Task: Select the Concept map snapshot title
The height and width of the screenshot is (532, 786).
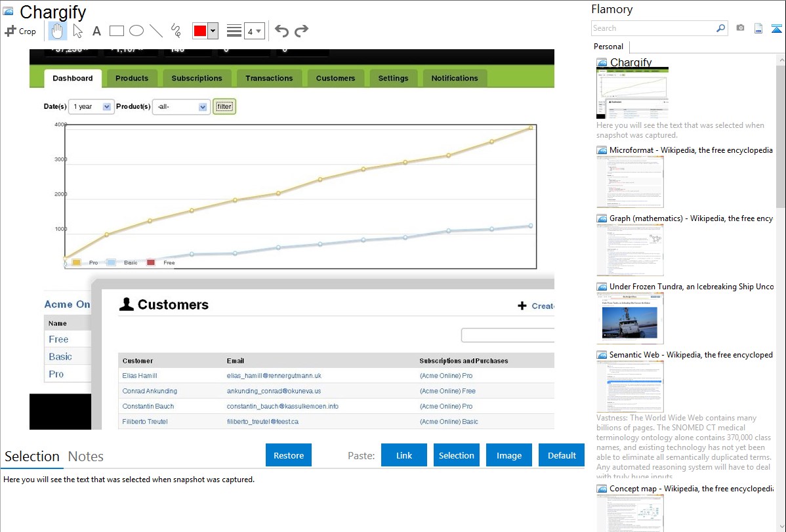Action: [x=692, y=488]
